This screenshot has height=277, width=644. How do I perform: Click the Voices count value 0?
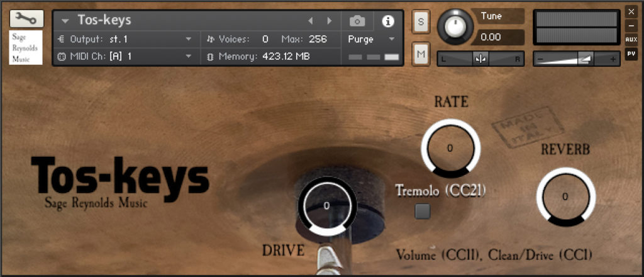[x=265, y=40]
